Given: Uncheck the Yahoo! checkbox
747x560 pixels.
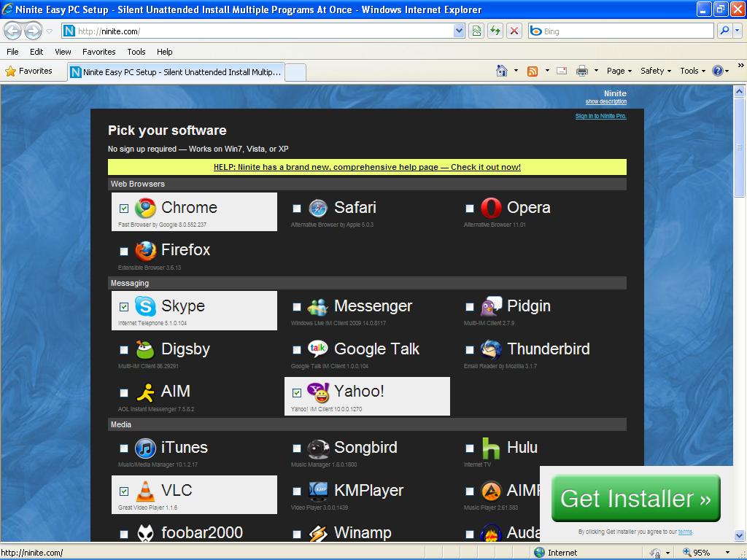Looking at the screenshot, I should tap(297, 393).
